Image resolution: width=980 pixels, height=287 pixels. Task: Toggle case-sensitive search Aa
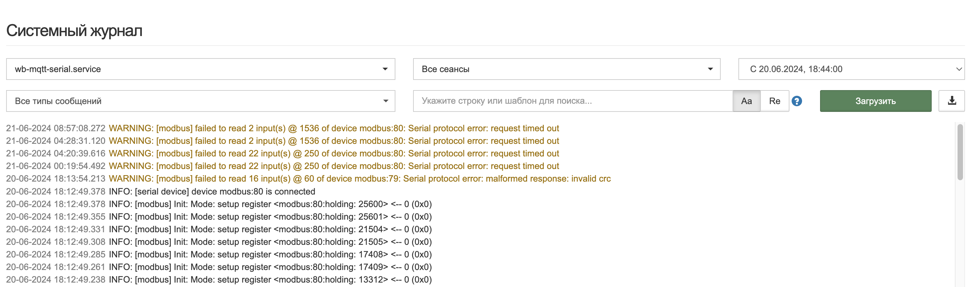[x=746, y=101]
